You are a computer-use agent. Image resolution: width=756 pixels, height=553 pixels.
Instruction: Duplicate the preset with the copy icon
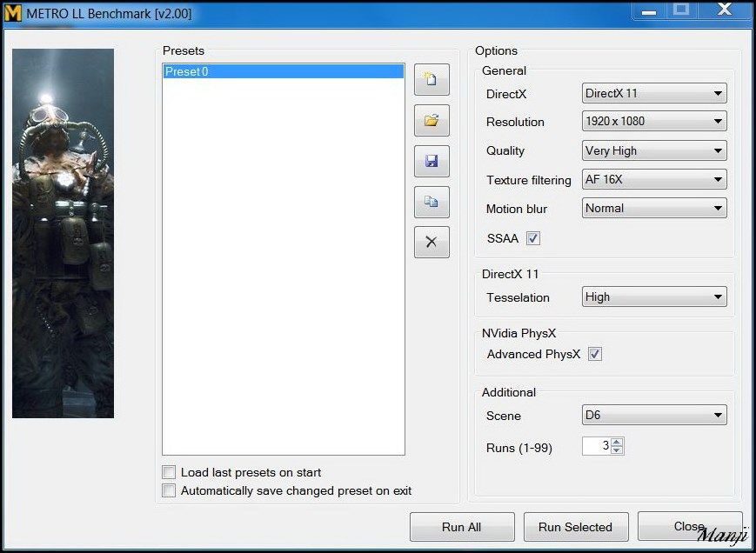pyautogui.click(x=432, y=202)
